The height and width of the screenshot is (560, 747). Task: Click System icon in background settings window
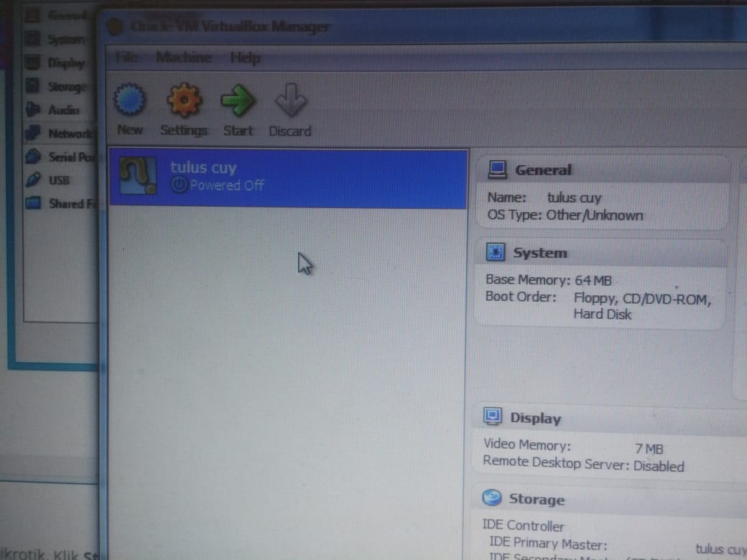[x=33, y=39]
